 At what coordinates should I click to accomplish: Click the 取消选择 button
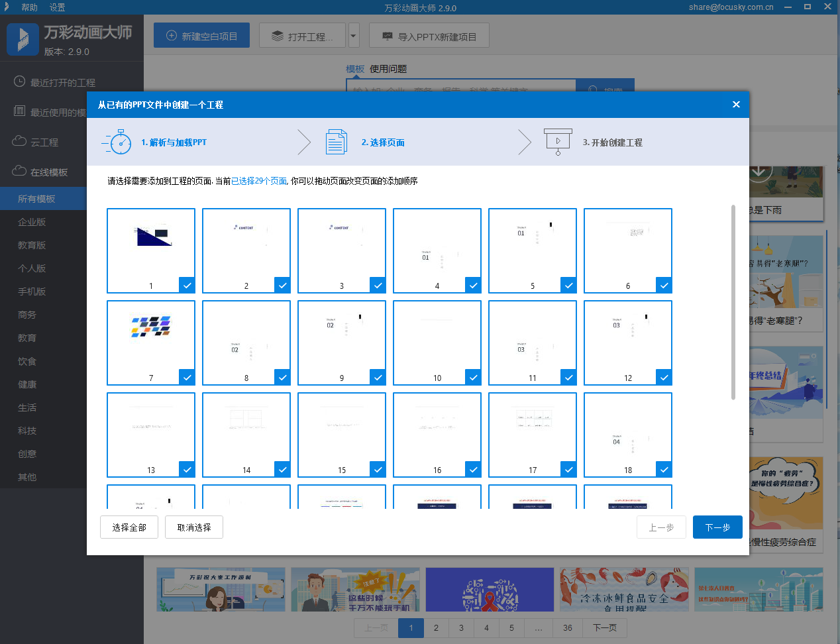pos(194,527)
